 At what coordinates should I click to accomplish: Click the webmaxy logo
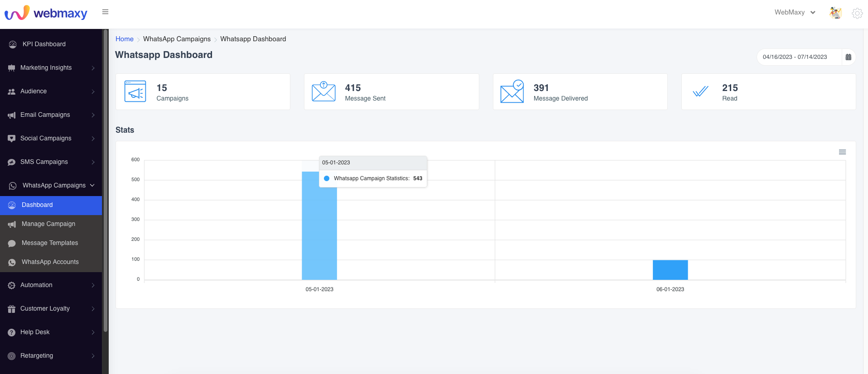tap(46, 13)
